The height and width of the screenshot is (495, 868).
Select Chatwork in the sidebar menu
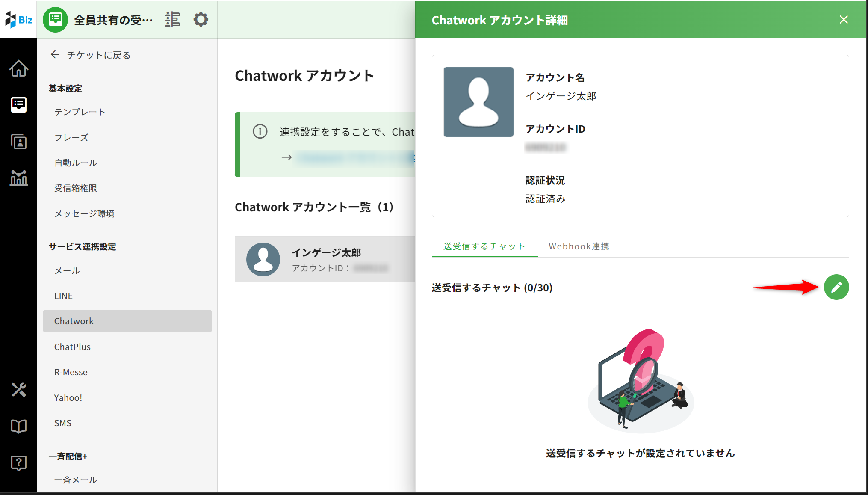point(127,321)
